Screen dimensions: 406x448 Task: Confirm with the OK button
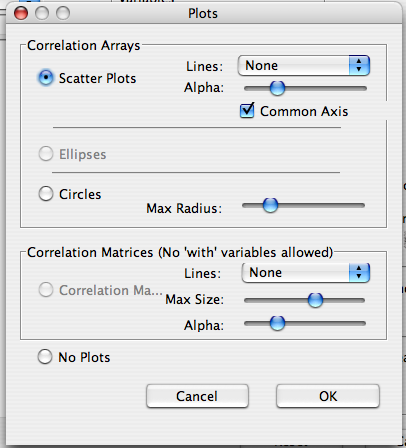click(328, 396)
